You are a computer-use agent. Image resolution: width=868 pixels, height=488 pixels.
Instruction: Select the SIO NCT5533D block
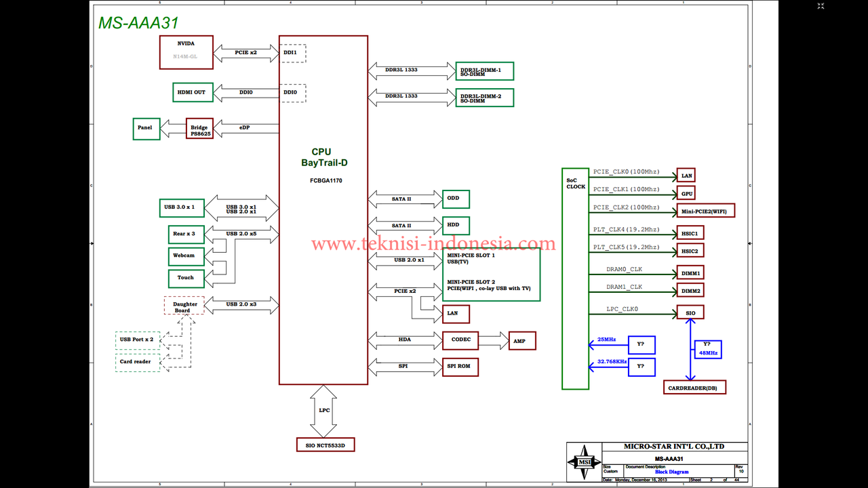325,445
